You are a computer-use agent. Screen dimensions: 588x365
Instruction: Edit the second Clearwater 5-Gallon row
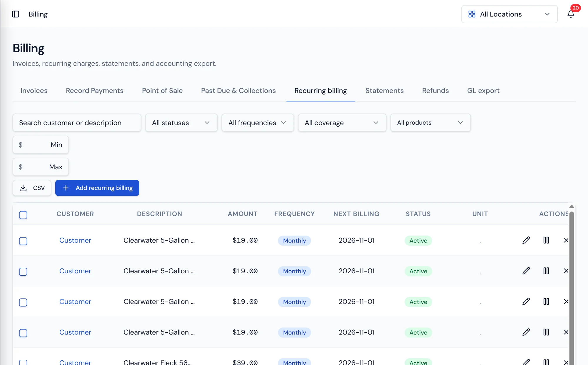point(526,271)
